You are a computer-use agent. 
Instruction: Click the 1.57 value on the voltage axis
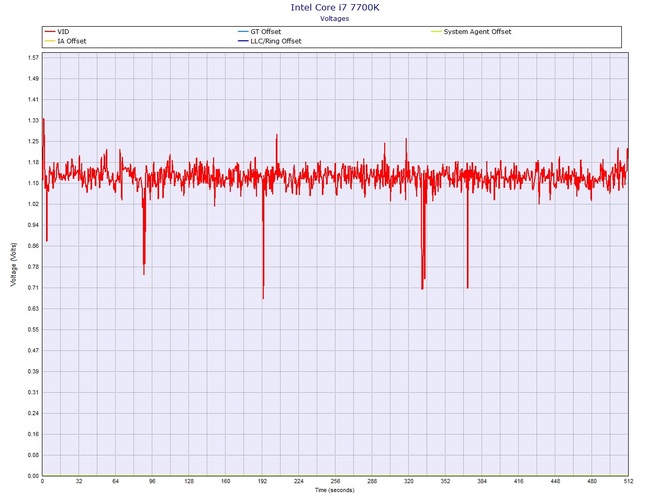33,58
